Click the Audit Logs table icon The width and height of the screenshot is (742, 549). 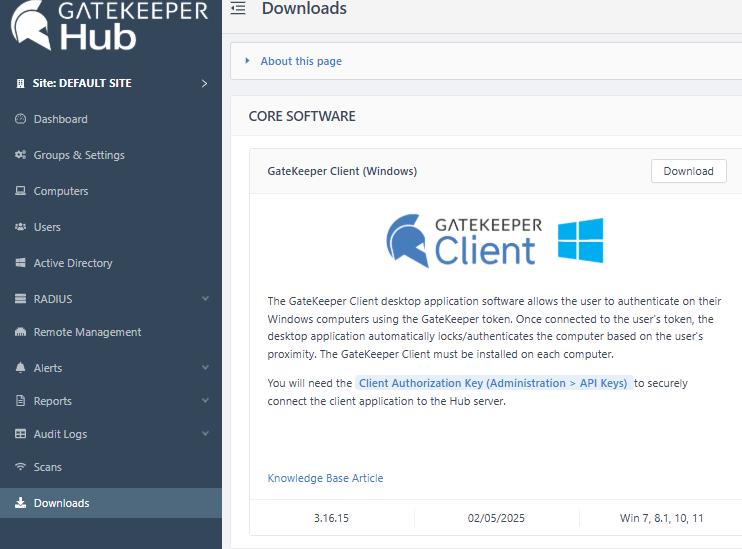pyautogui.click(x=20, y=434)
